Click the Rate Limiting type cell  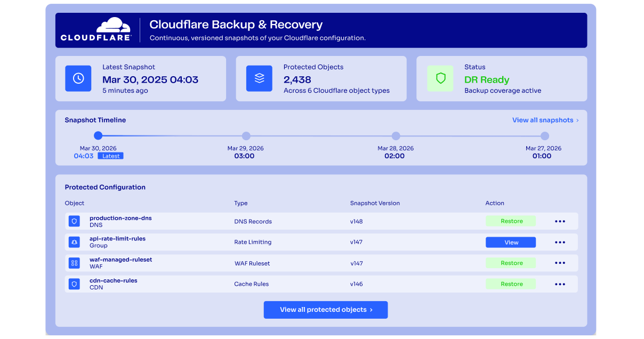click(253, 242)
